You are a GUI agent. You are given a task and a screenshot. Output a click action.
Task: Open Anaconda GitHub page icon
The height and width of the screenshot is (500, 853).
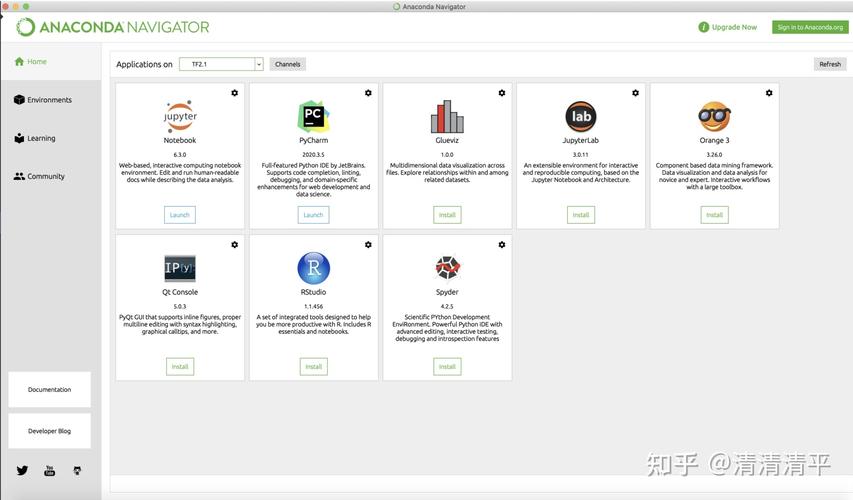[77, 471]
